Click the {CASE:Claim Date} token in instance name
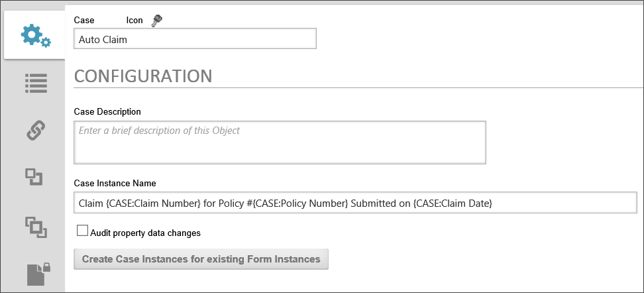 click(453, 203)
